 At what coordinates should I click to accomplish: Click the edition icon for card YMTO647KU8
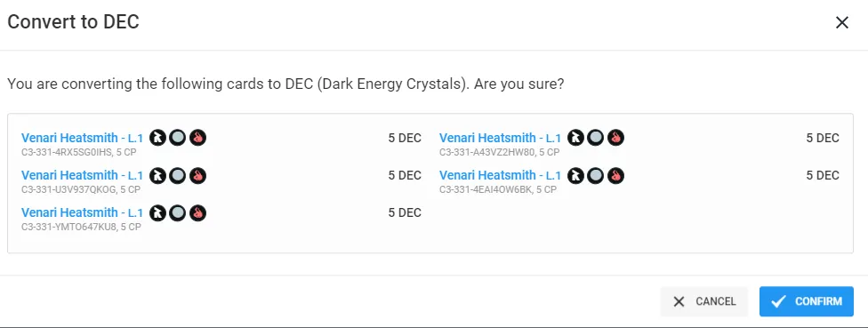(x=157, y=212)
